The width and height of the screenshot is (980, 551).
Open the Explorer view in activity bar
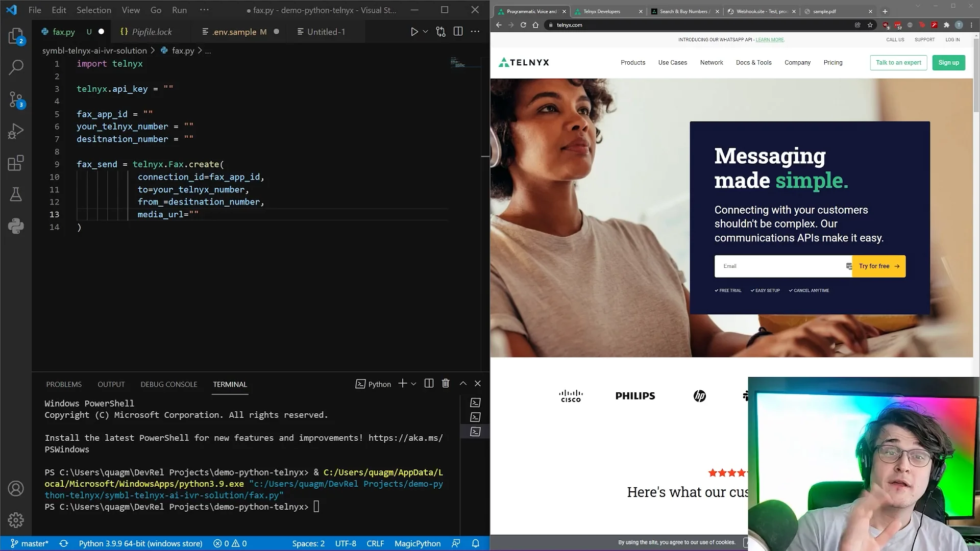(16, 36)
